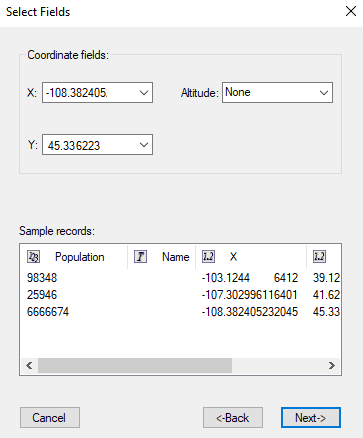
Task: Click the decimal type icon beside X column
Action: [208, 257]
